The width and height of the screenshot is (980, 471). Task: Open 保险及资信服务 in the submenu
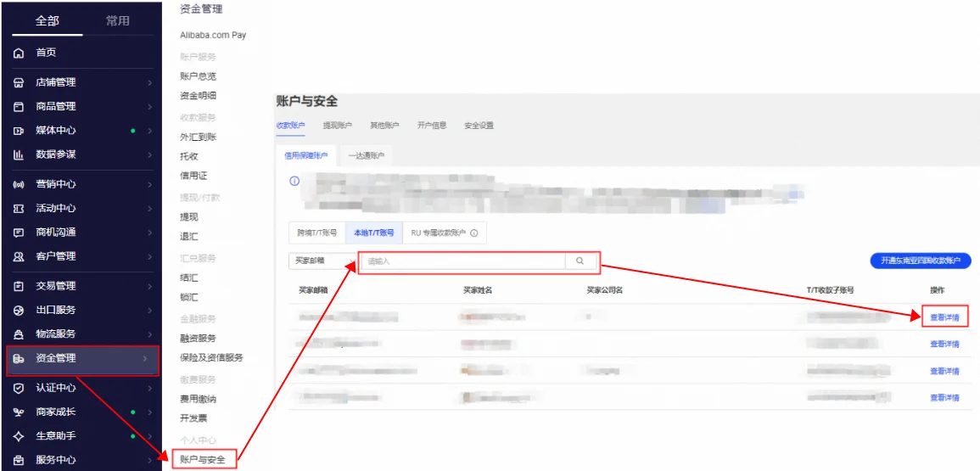tap(212, 358)
